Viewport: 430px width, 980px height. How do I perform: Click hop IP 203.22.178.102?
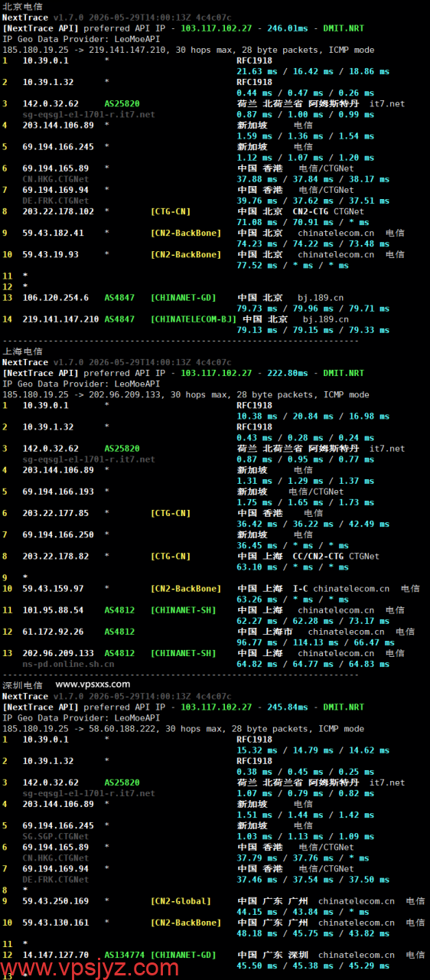[x=58, y=211]
